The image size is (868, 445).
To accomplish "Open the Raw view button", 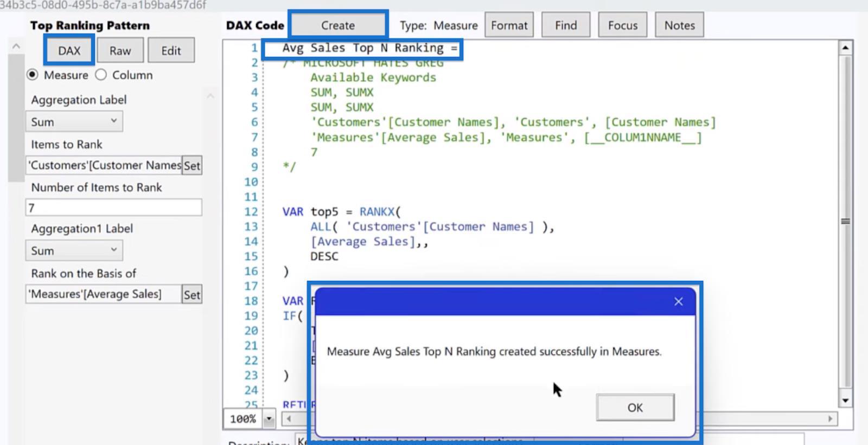I will [120, 50].
